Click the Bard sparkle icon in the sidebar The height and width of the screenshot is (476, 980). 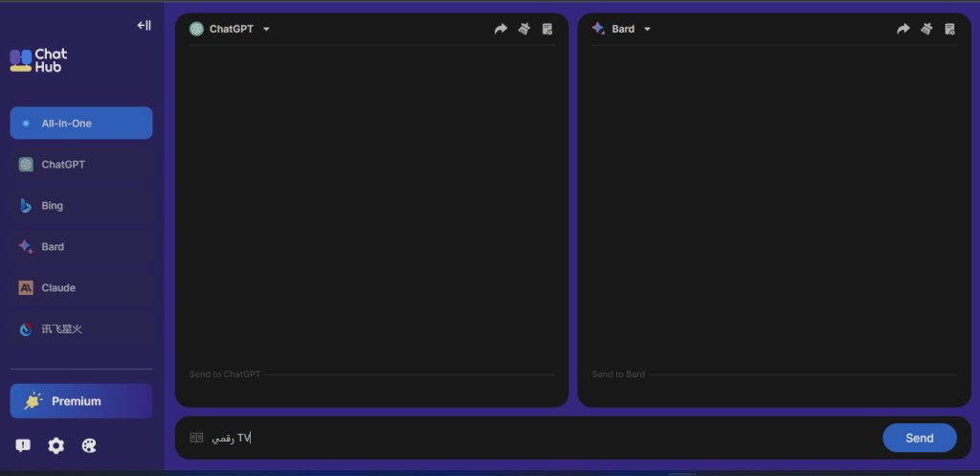coord(26,246)
